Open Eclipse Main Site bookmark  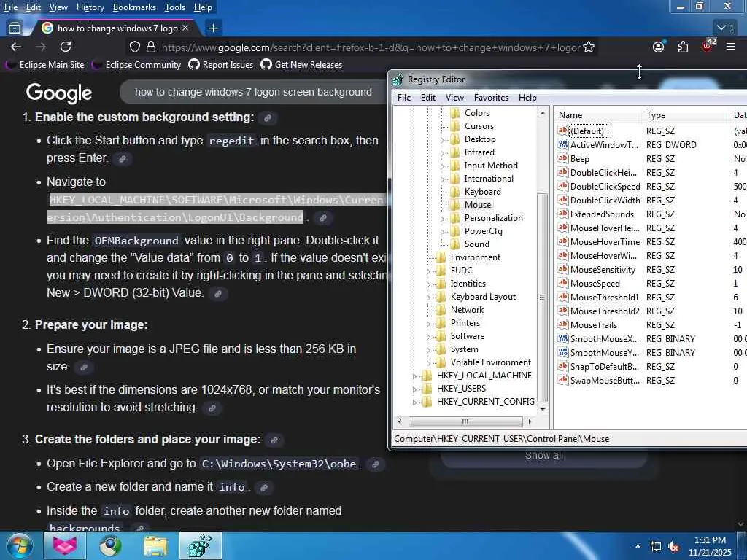[x=44, y=65]
